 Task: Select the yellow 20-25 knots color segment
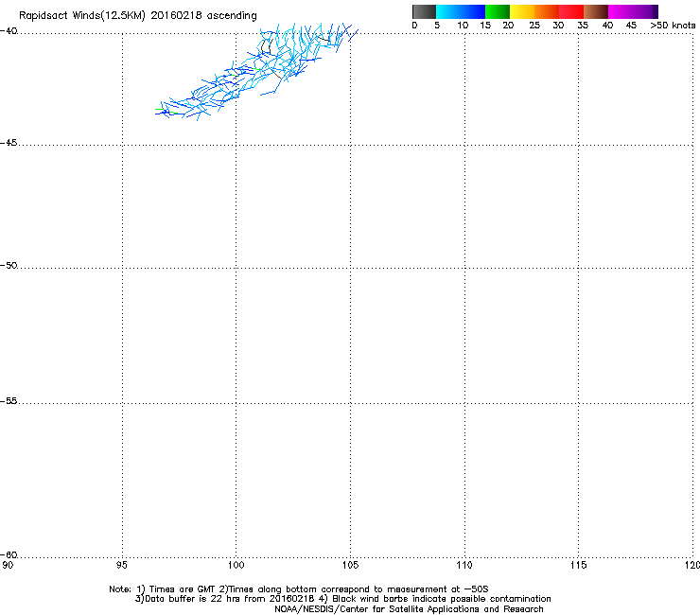coord(522,11)
